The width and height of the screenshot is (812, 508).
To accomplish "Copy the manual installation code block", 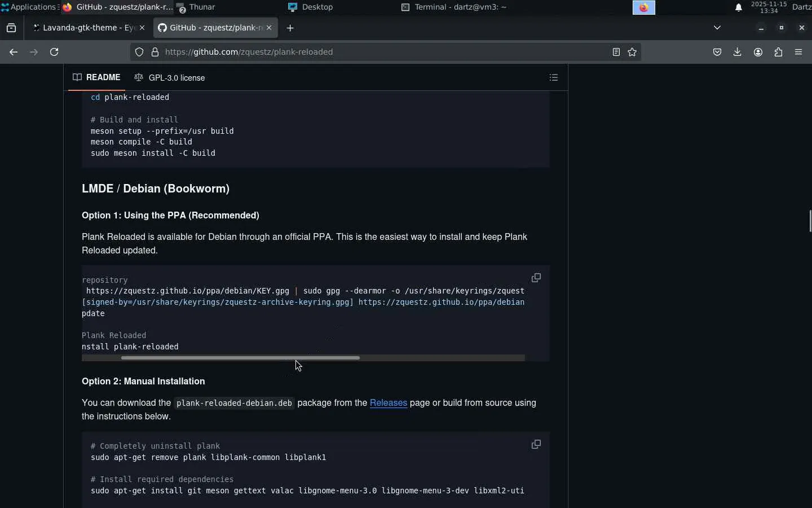I will [536, 444].
